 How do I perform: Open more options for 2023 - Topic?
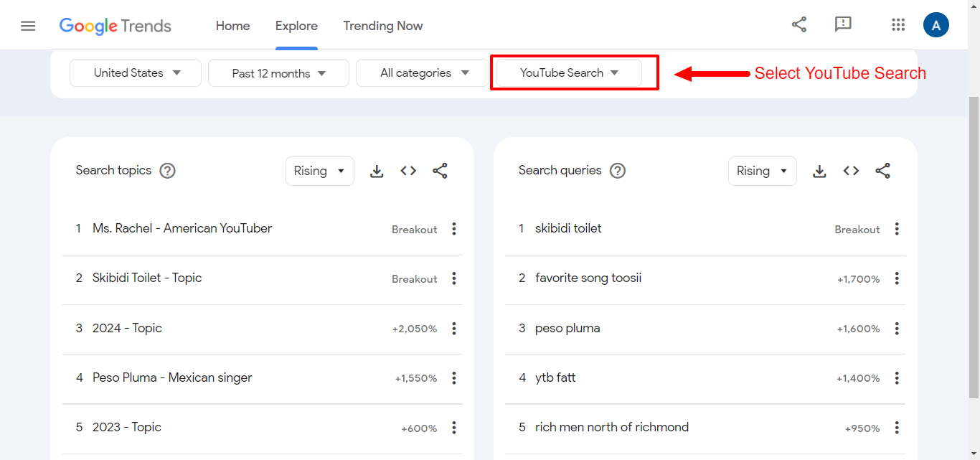(453, 428)
